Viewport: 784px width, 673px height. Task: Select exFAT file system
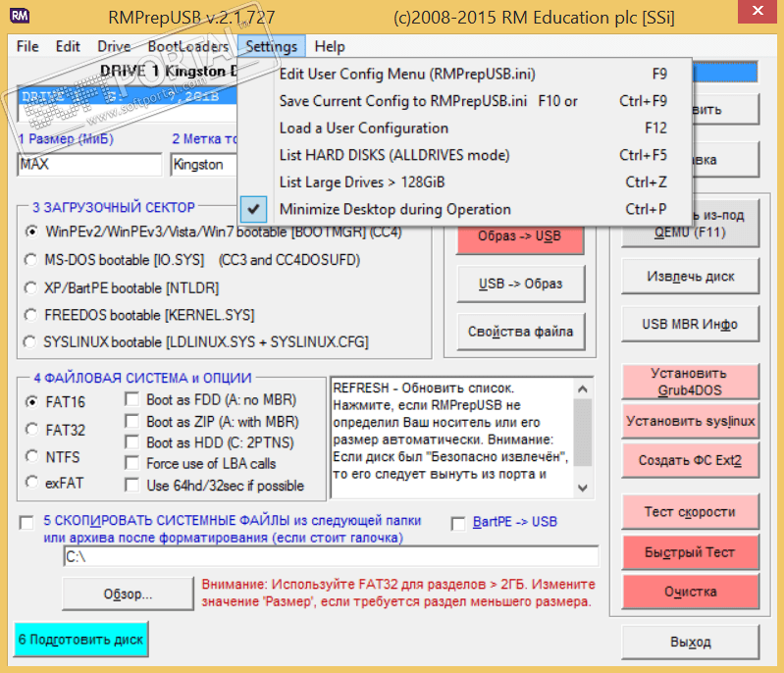pyautogui.click(x=31, y=483)
